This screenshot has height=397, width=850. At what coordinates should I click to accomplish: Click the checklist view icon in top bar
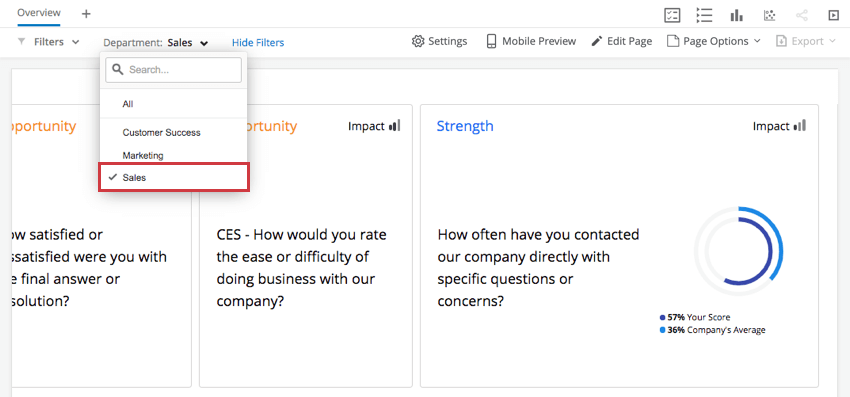672,15
